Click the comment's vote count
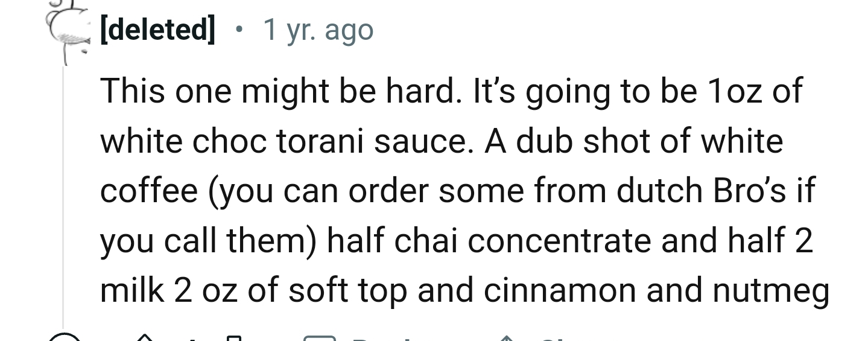The width and height of the screenshot is (868, 341). [192, 338]
